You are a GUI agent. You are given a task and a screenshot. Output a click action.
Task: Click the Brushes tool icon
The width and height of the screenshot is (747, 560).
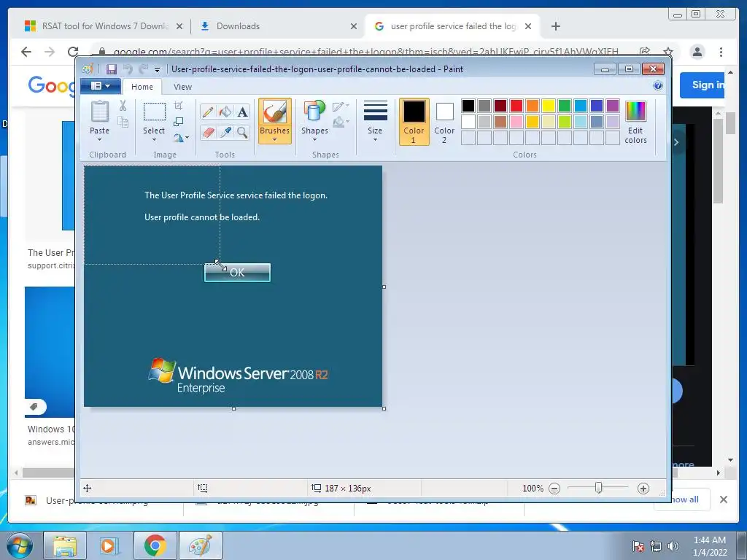pyautogui.click(x=275, y=112)
